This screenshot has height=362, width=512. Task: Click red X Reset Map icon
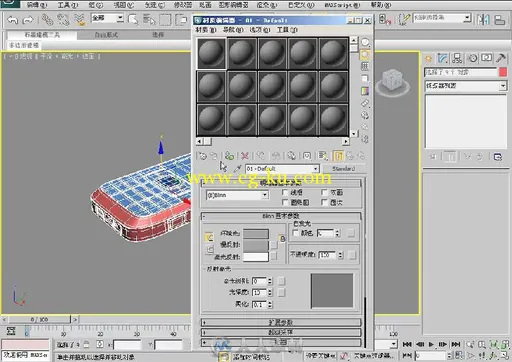[245, 156]
